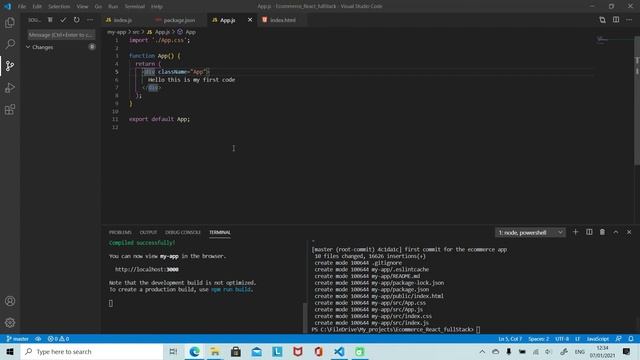This screenshot has height=360, width=640.
Task: Open the Run and Debug view
Action: point(10,88)
